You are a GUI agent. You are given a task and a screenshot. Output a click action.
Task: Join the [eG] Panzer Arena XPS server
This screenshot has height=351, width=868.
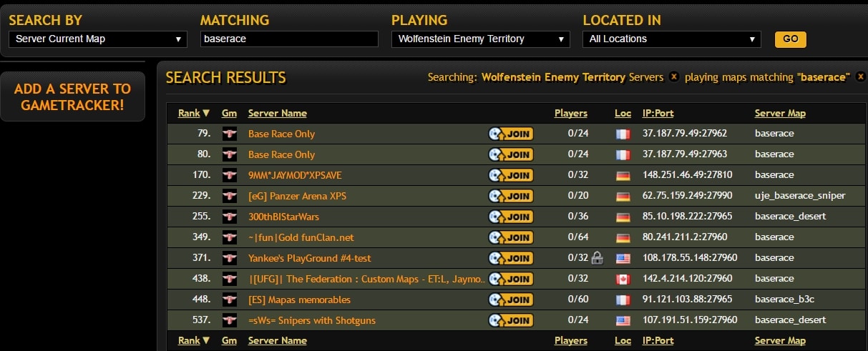[510, 196]
